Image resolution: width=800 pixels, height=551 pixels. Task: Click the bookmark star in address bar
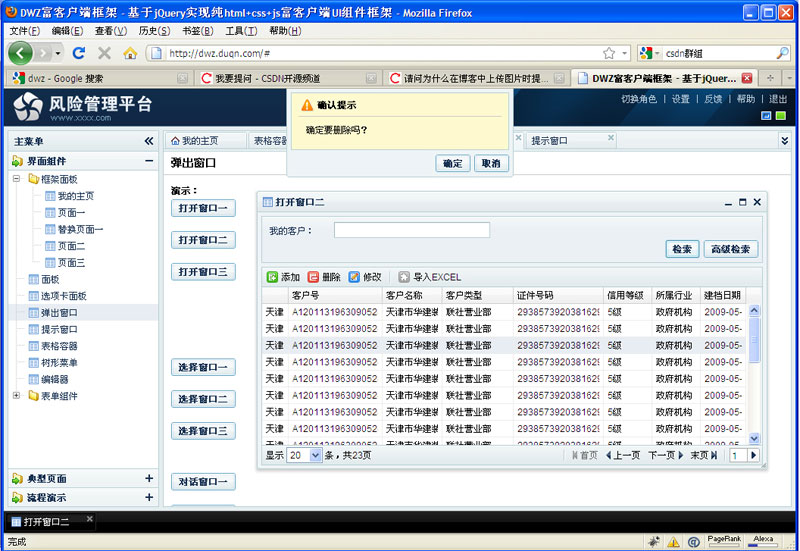(609, 53)
